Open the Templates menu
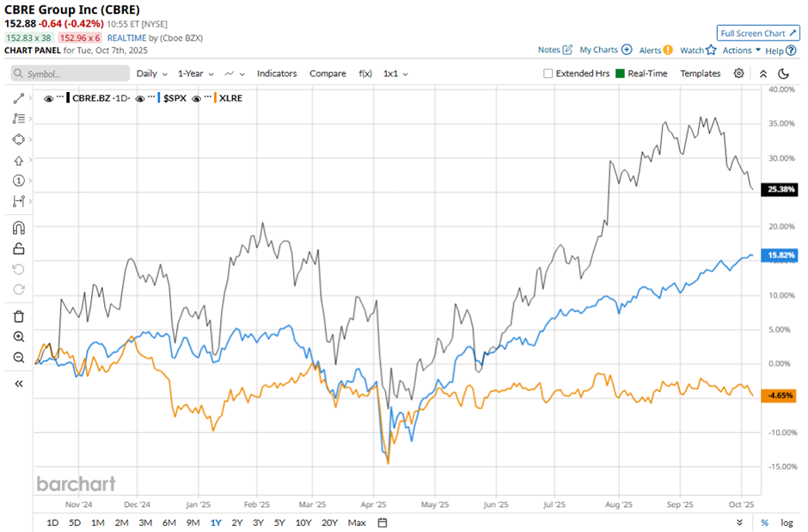This screenshot has width=808, height=532. (x=701, y=74)
